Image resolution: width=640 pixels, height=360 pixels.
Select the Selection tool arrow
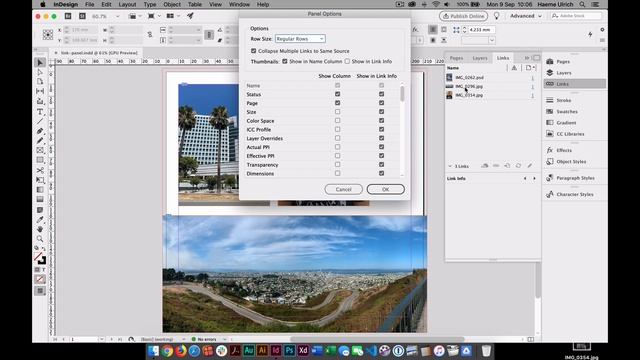[40, 62]
